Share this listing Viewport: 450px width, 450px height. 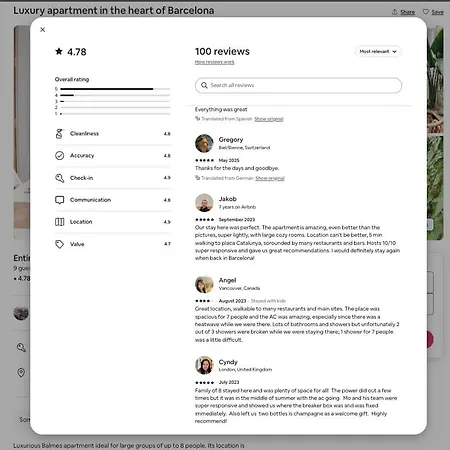point(404,12)
